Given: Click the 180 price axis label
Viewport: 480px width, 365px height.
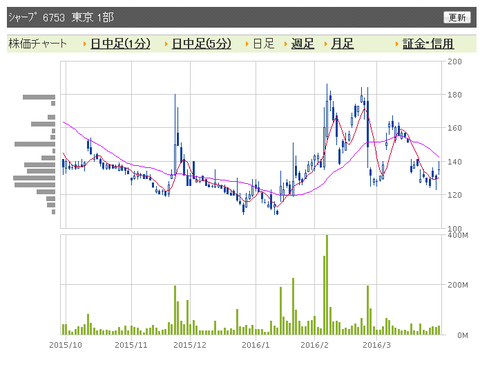Looking at the screenshot, I should pos(455,95).
